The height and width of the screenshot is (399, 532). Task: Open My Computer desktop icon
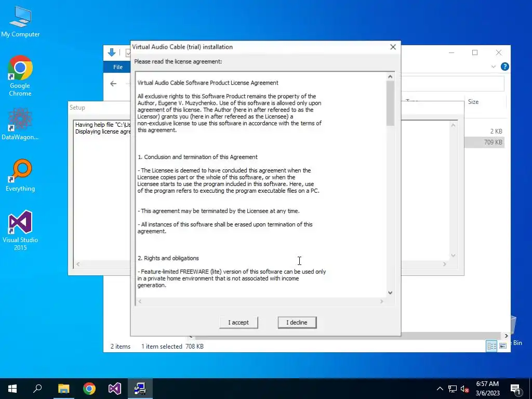click(x=20, y=21)
